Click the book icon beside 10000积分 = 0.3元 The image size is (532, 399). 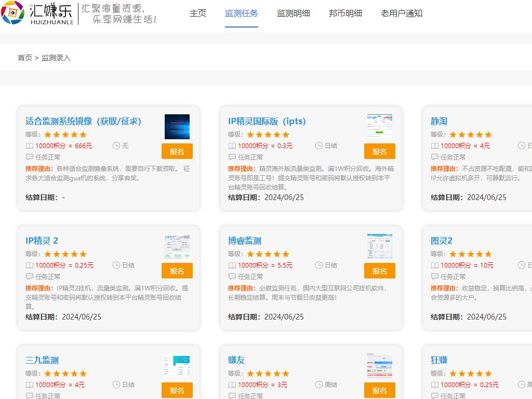pos(232,146)
